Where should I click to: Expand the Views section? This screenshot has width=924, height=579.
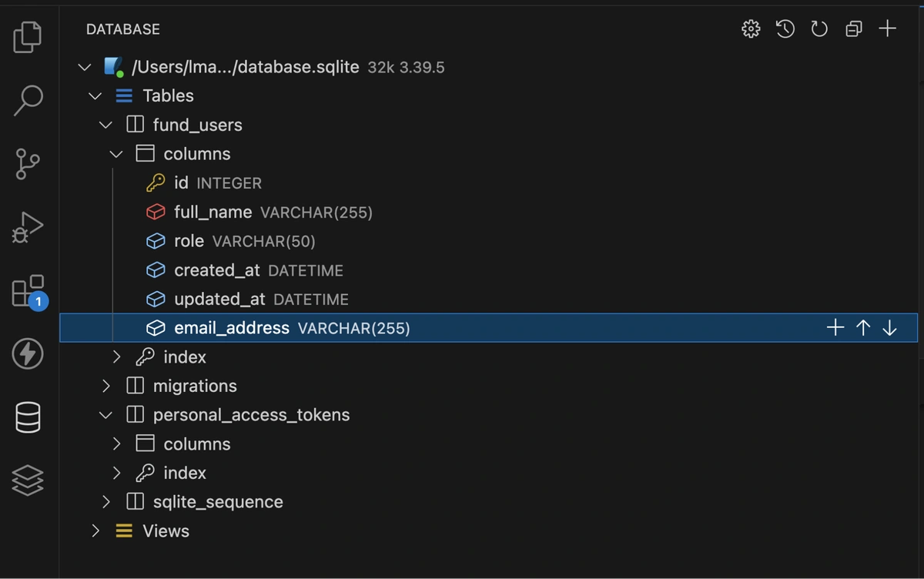coord(95,530)
